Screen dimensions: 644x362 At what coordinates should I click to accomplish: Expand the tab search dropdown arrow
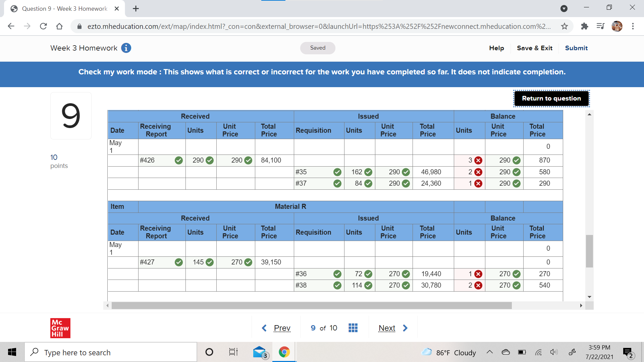564,8
